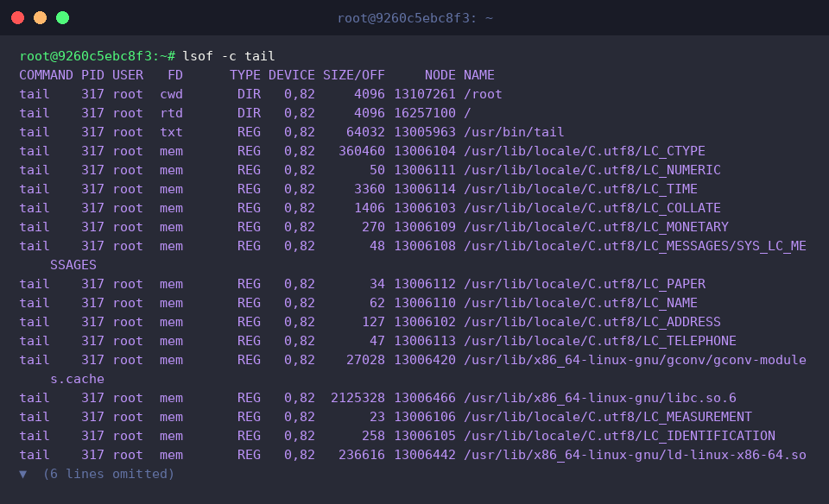Click the NAME column header

479,75
